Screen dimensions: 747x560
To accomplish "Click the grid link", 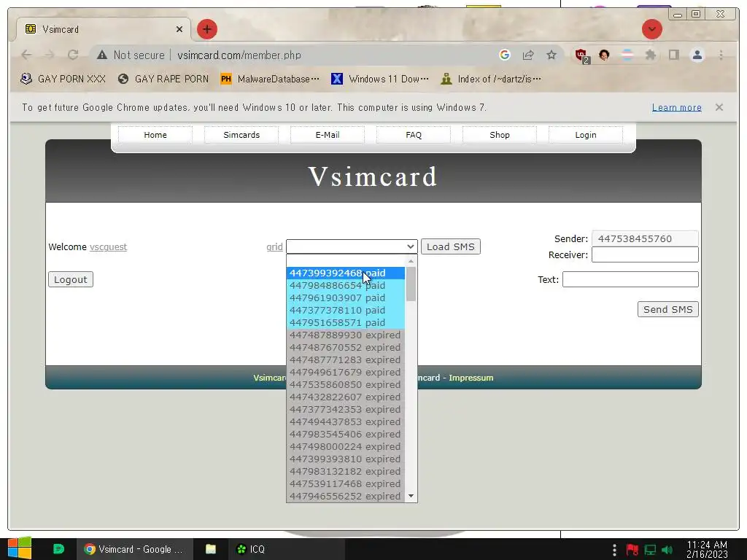I will click(x=274, y=246).
